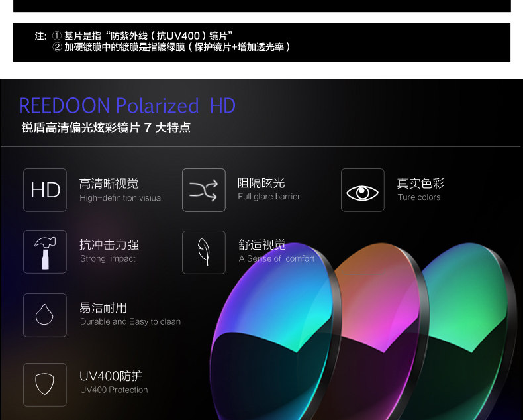The image size is (523, 420).
Task: Select the water drop easy-clean icon
Action: tap(45, 315)
